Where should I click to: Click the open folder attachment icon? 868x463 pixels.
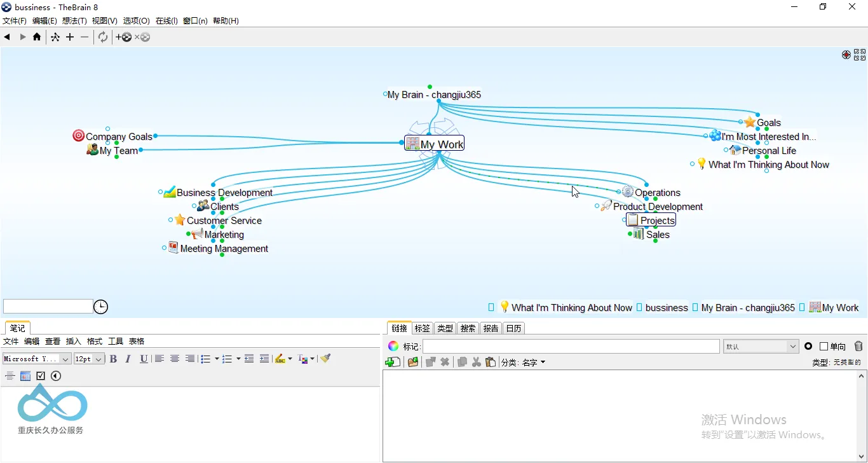pyautogui.click(x=413, y=362)
